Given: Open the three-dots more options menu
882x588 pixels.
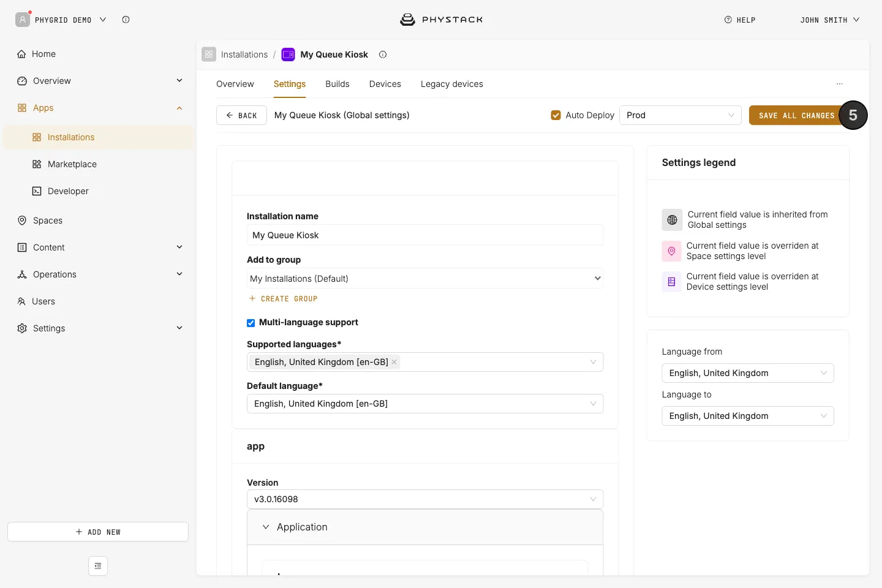Looking at the screenshot, I should coord(840,84).
